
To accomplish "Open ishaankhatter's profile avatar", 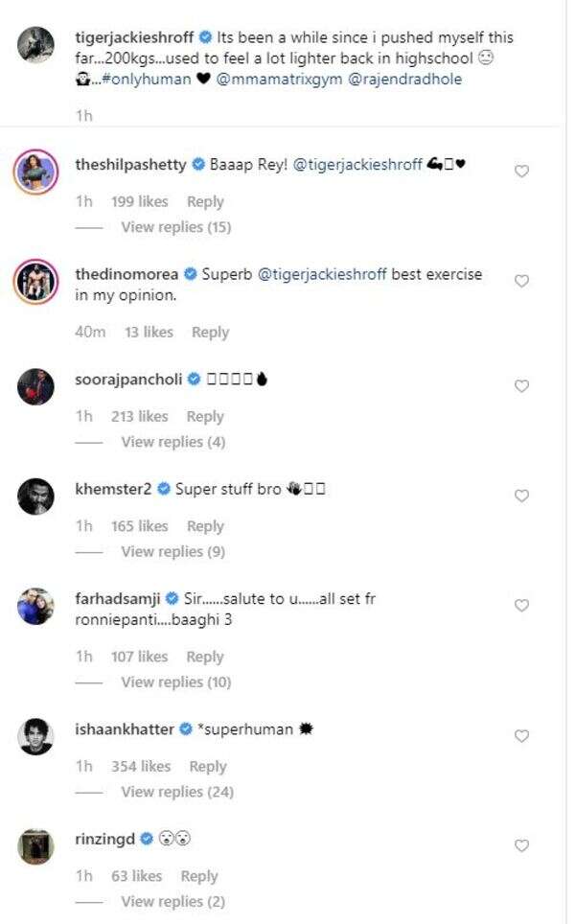I will pos(36,737).
